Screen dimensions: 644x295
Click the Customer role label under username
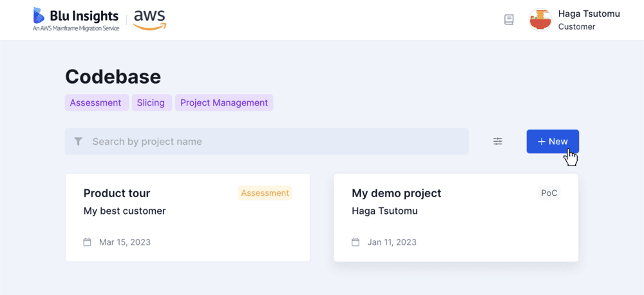576,26
